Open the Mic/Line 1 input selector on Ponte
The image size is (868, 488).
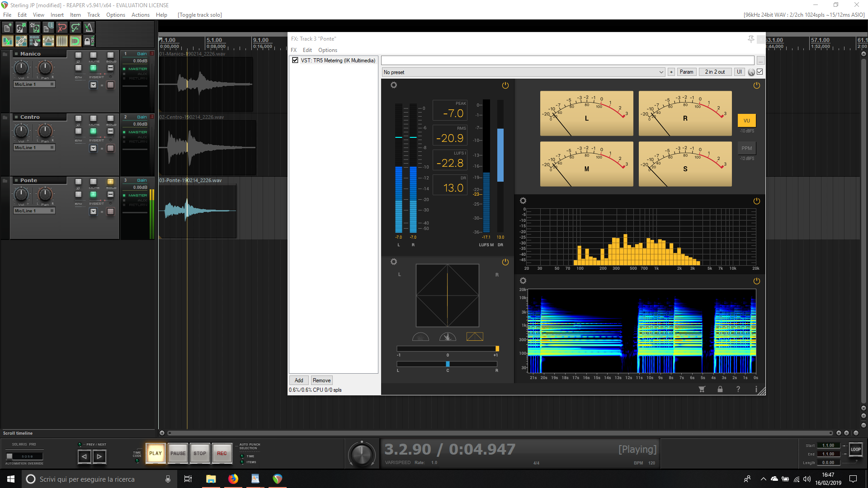point(34,211)
